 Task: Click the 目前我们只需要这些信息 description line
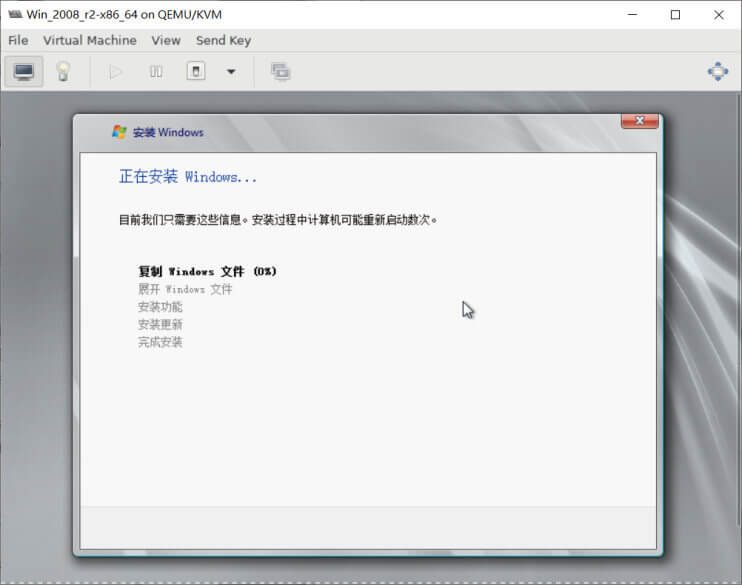(278, 220)
